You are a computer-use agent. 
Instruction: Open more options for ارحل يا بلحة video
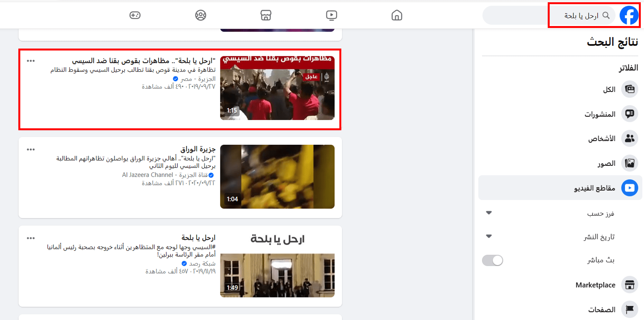pyautogui.click(x=31, y=238)
